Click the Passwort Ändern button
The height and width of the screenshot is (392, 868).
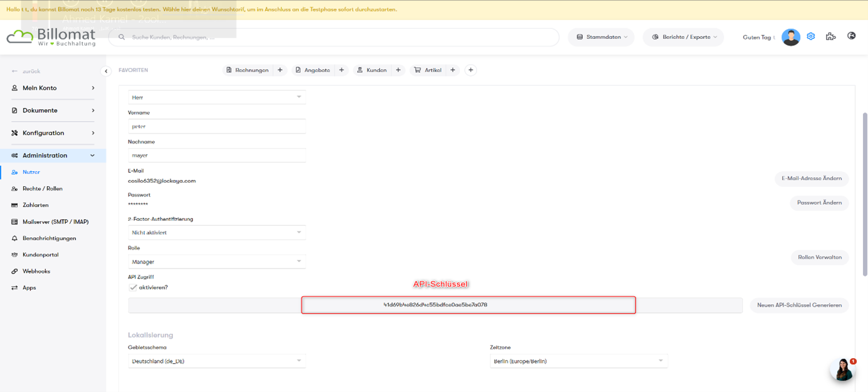(819, 203)
